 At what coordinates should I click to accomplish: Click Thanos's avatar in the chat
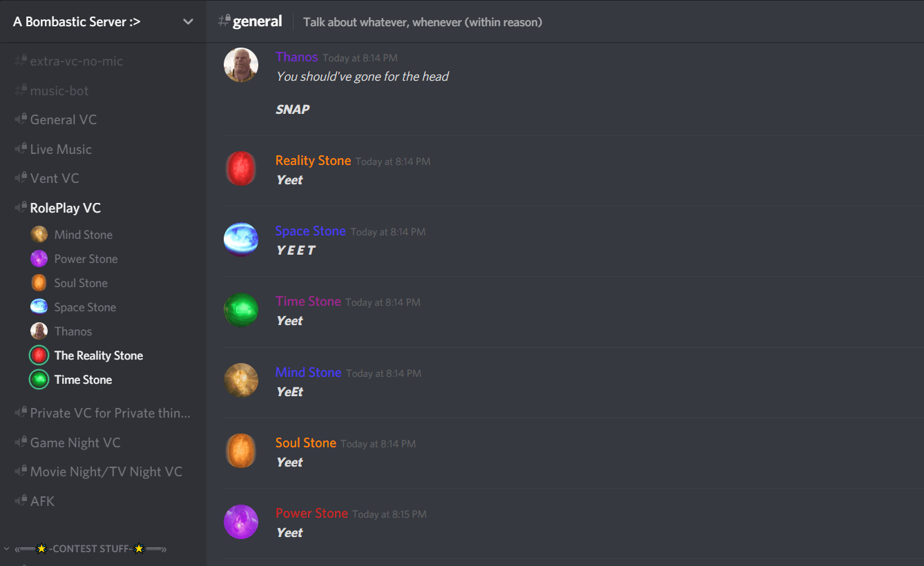click(x=241, y=65)
